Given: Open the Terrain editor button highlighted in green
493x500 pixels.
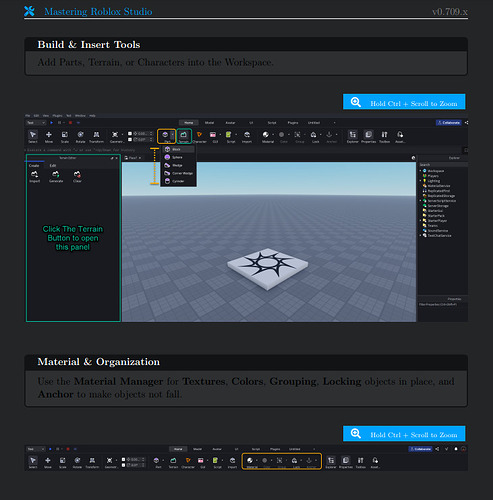Looking at the screenshot, I should click(184, 136).
